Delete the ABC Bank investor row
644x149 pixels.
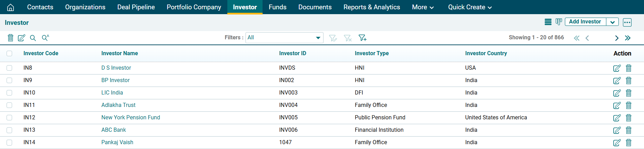click(628, 130)
